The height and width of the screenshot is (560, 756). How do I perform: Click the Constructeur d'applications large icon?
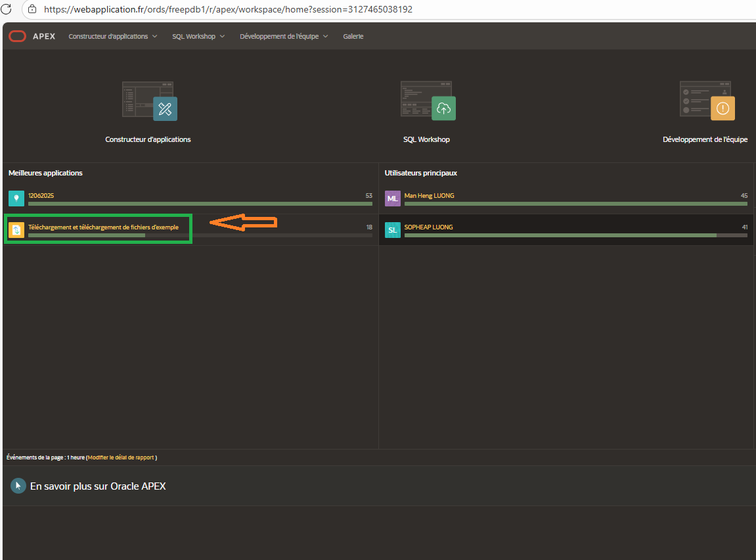pos(149,101)
